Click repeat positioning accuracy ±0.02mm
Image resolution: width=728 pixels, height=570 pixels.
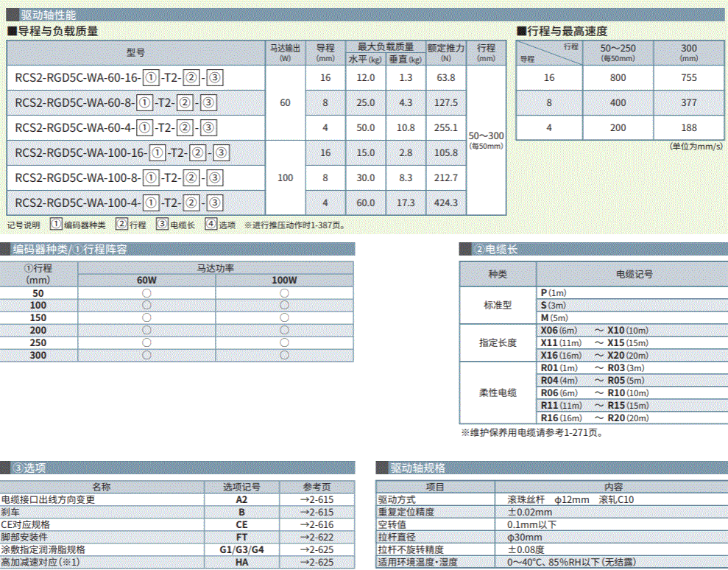(530, 513)
